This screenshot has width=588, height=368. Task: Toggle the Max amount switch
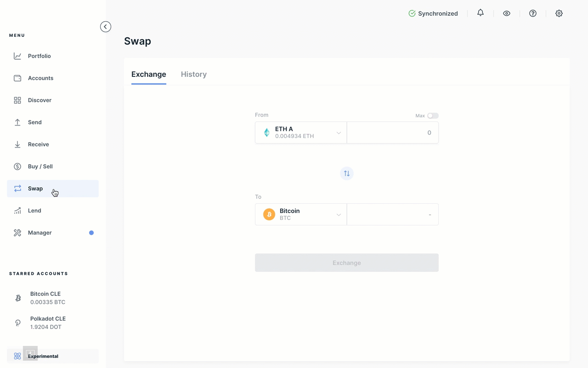coord(433,115)
